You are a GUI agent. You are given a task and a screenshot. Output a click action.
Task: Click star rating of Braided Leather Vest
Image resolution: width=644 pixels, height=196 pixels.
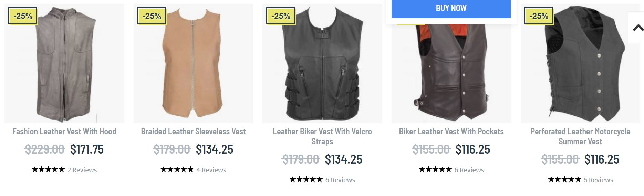click(x=177, y=169)
